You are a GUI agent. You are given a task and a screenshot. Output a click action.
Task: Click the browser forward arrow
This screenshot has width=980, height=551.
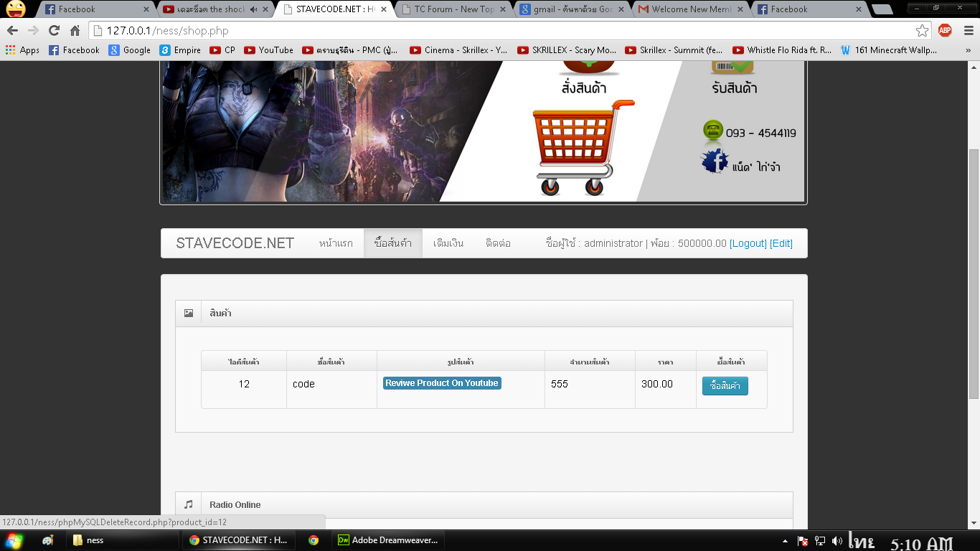(x=33, y=31)
